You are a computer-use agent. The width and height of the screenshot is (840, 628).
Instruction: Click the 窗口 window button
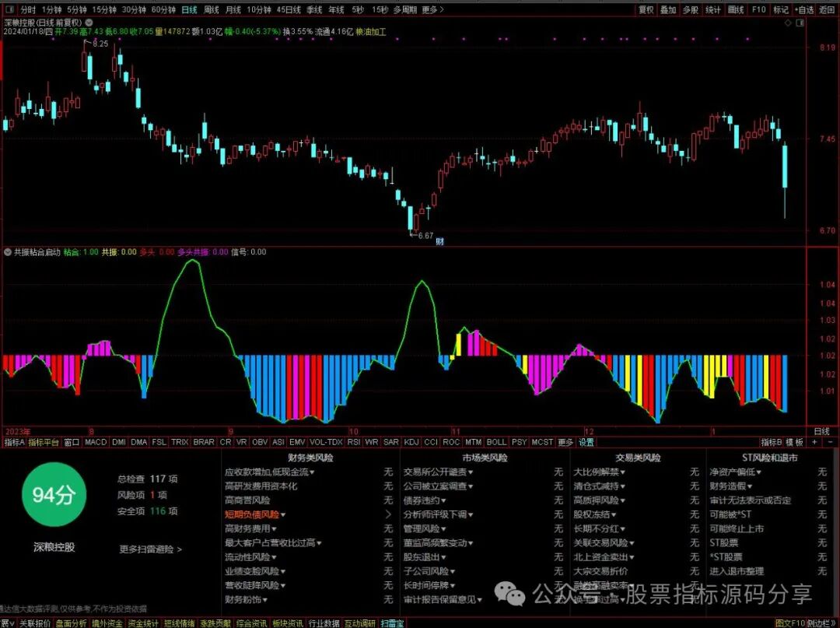[72, 442]
